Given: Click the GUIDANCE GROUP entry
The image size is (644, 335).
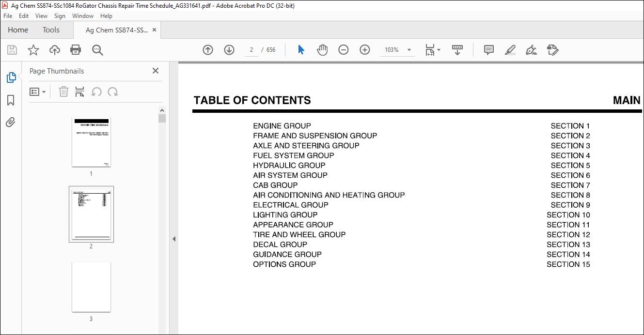Looking at the screenshot, I should (287, 254).
